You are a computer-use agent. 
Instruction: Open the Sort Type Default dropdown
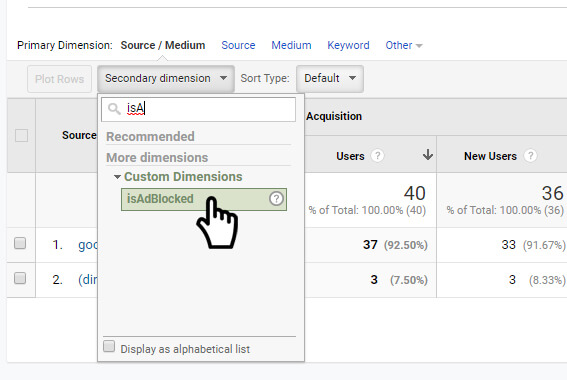(330, 78)
